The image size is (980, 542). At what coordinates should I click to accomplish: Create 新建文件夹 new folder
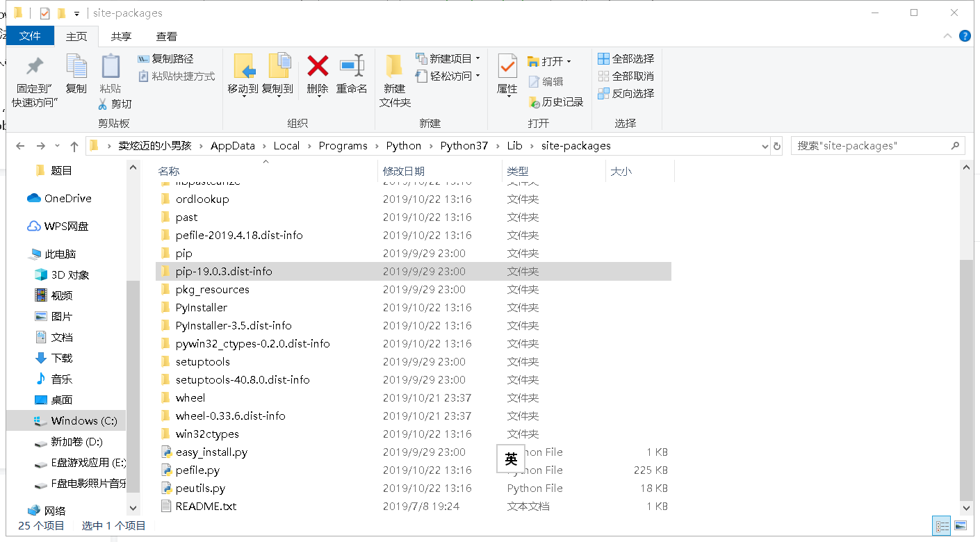[x=395, y=81]
